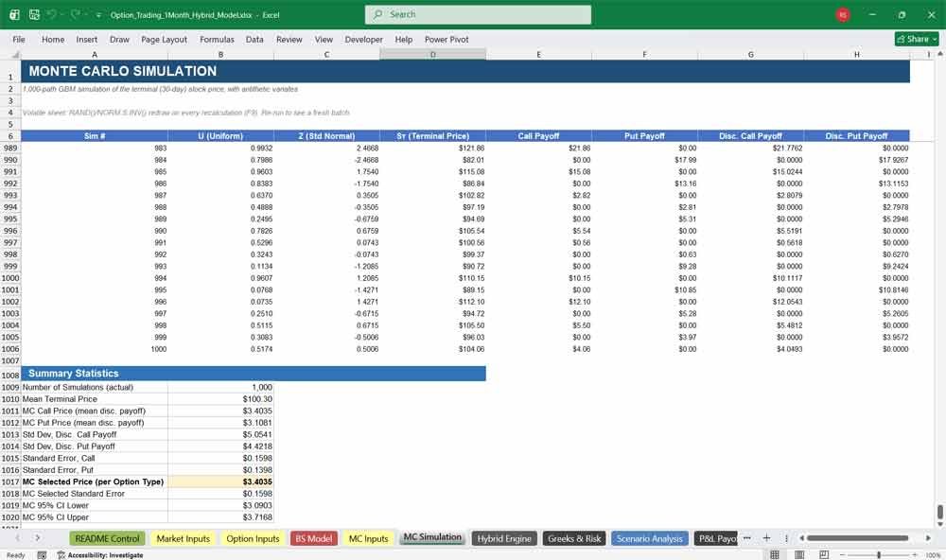
Task: Switch to Market Inputs sheet tab
Action: pyautogui.click(x=183, y=538)
